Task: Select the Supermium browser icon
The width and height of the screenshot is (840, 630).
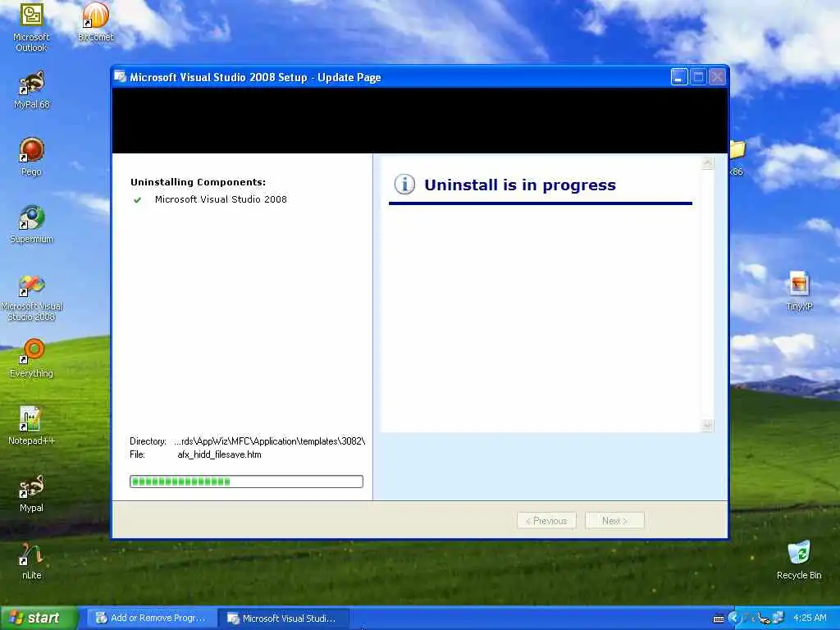Action: point(31,225)
